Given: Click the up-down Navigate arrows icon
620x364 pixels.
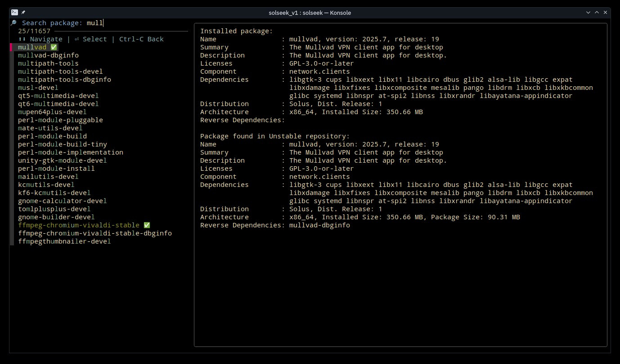Looking at the screenshot, I should point(22,39).
